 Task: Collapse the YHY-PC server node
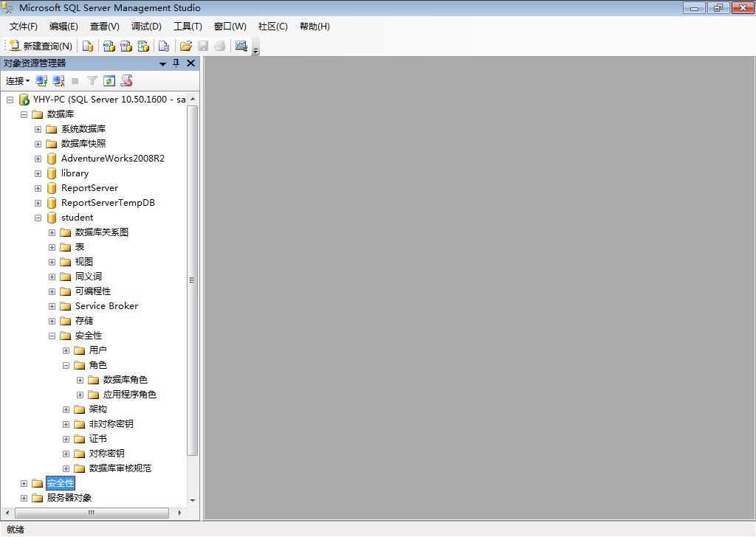10,100
